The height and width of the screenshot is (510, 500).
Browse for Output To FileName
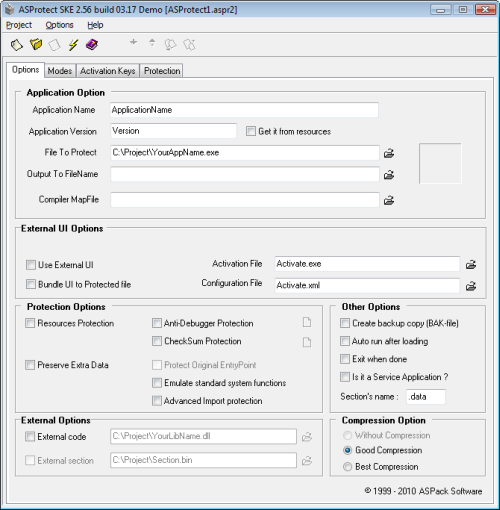[x=389, y=175]
